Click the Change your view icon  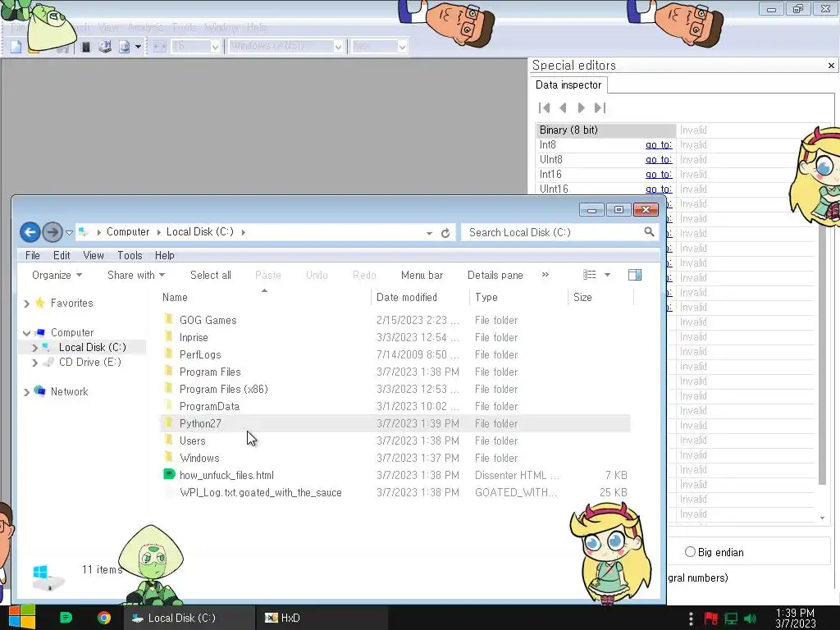[589, 275]
